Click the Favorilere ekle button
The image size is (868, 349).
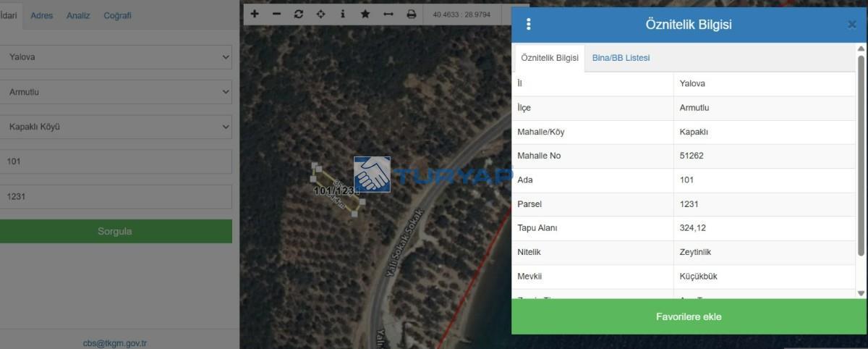pos(688,316)
